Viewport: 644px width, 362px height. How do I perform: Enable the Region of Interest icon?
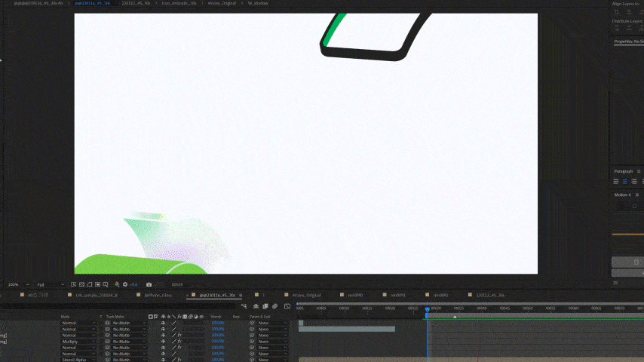(98, 284)
